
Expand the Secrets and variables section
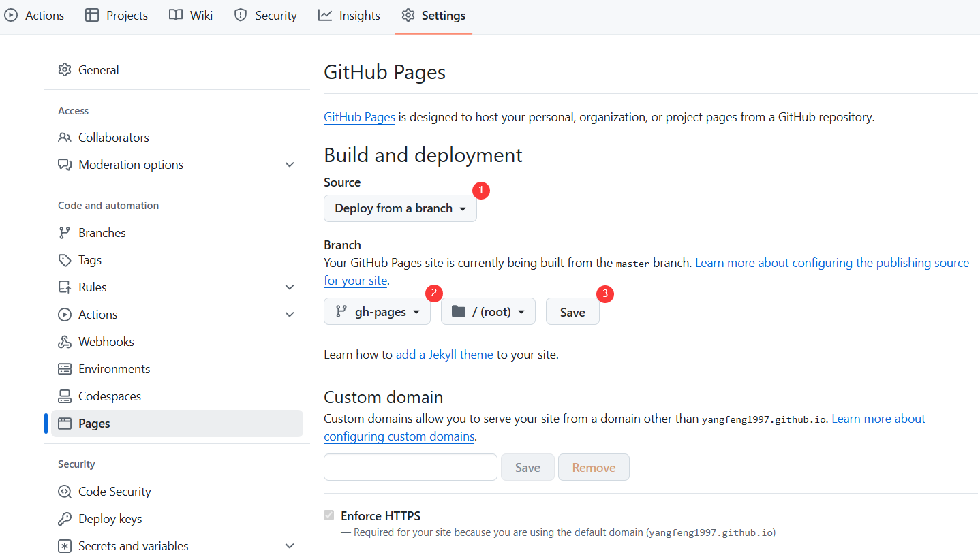(x=290, y=546)
